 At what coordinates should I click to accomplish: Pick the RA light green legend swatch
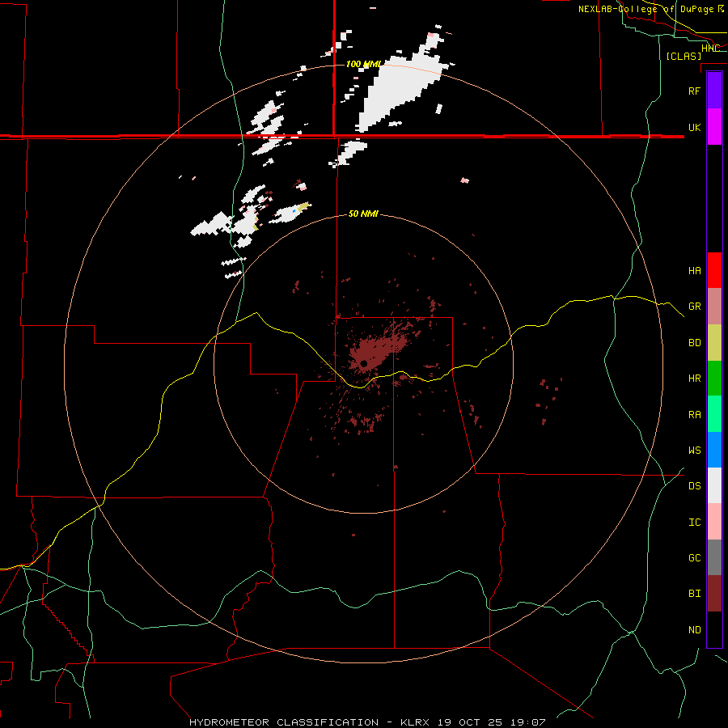click(714, 414)
